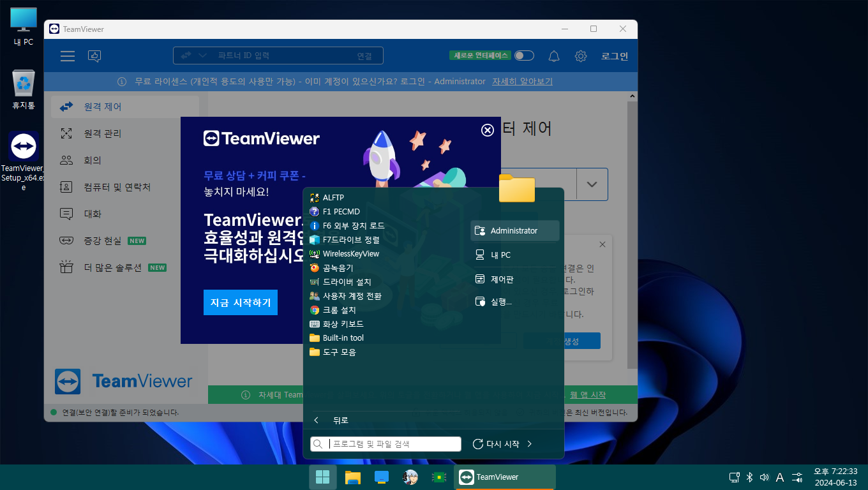
Task: Expand 도구 모음 folder
Action: [x=333, y=352]
